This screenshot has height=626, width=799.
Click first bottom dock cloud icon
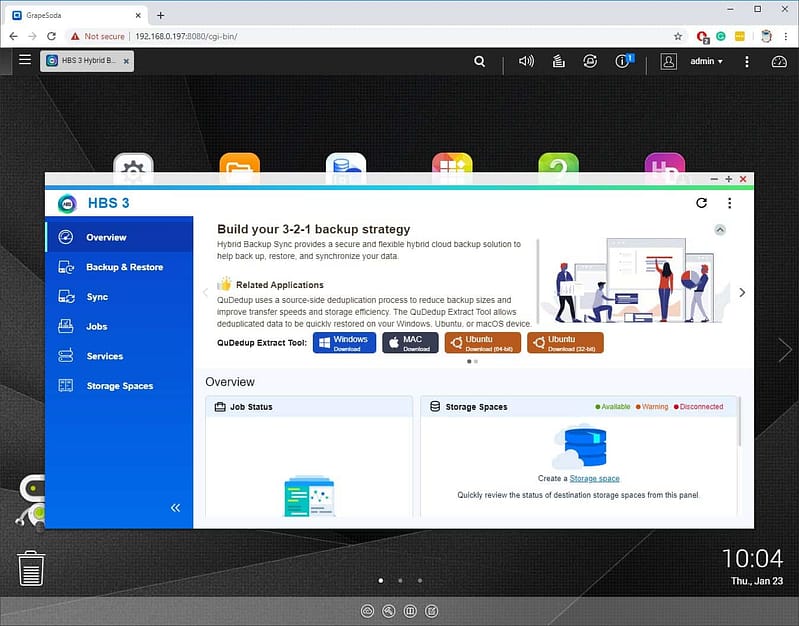tap(367, 611)
